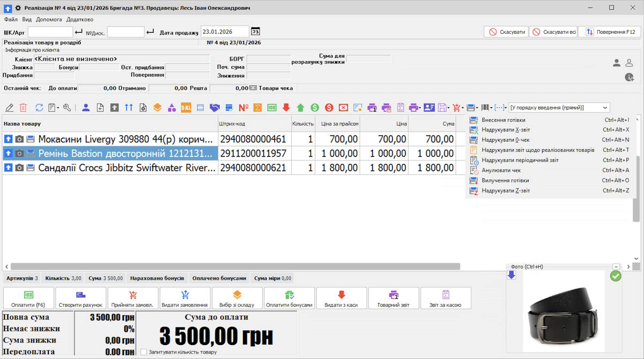This screenshot has width=644, height=359.
Task: Expand the barcode icon dropdown arrow
Action: pyautogui.click(x=491, y=108)
